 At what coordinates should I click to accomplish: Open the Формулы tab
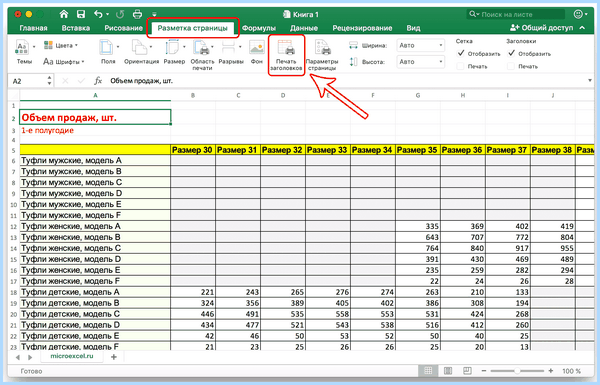point(259,28)
